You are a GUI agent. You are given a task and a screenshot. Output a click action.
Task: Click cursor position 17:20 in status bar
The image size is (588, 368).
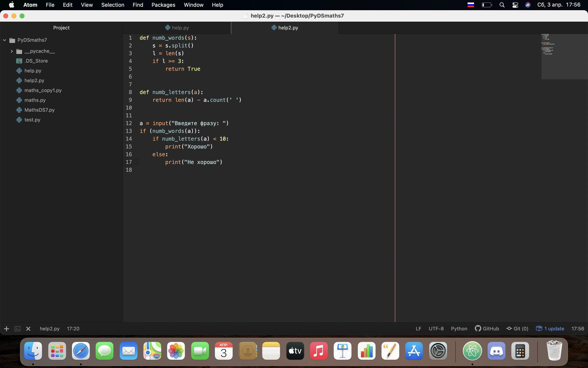point(73,329)
